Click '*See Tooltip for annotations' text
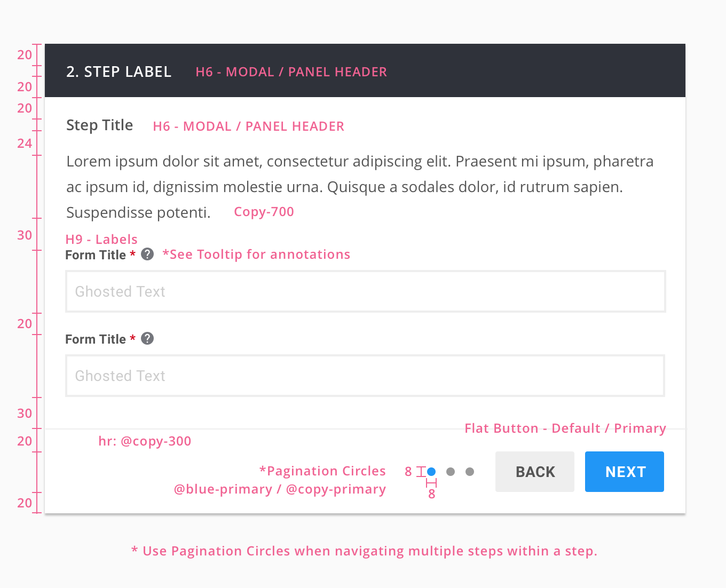Viewport: 726px width, 588px height. pyautogui.click(x=256, y=255)
